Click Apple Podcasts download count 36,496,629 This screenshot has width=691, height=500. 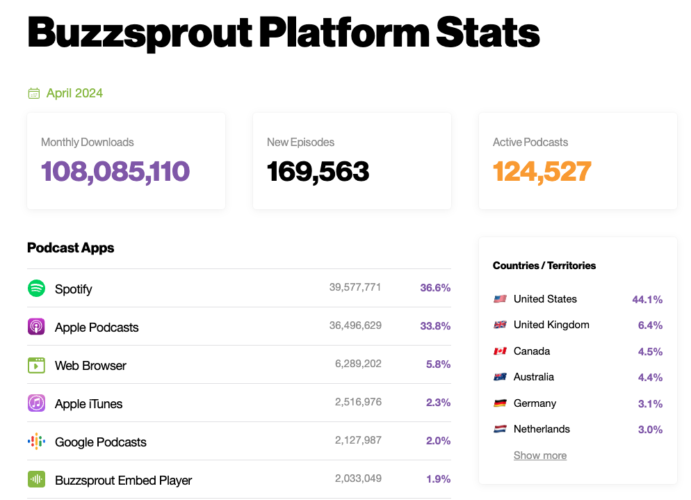pos(355,326)
